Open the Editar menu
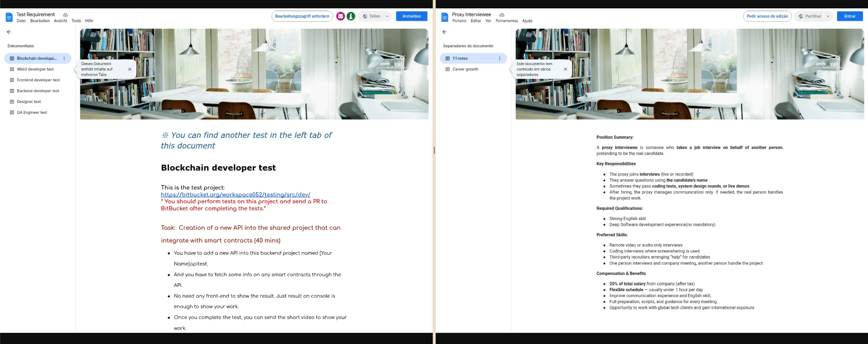The height and width of the screenshot is (344, 868). (x=476, y=21)
